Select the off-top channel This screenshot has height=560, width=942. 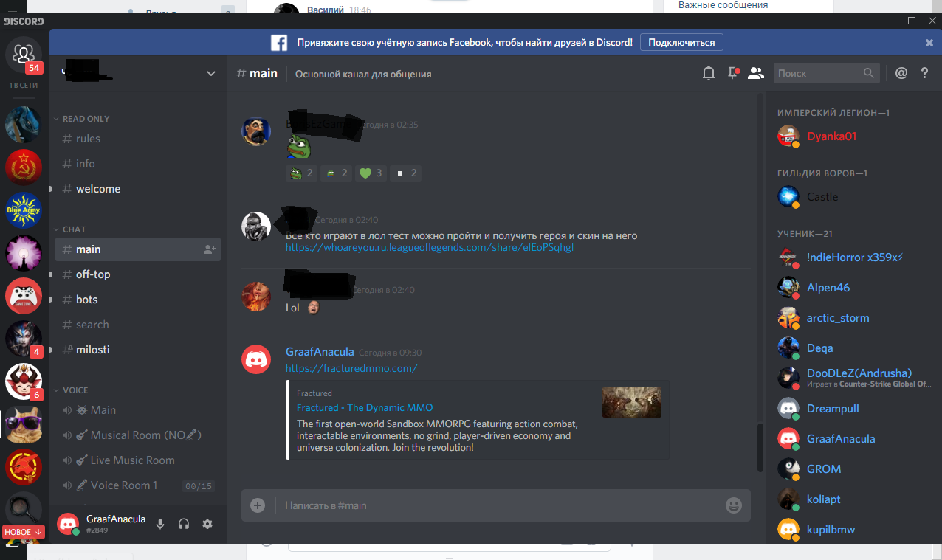click(x=138, y=274)
